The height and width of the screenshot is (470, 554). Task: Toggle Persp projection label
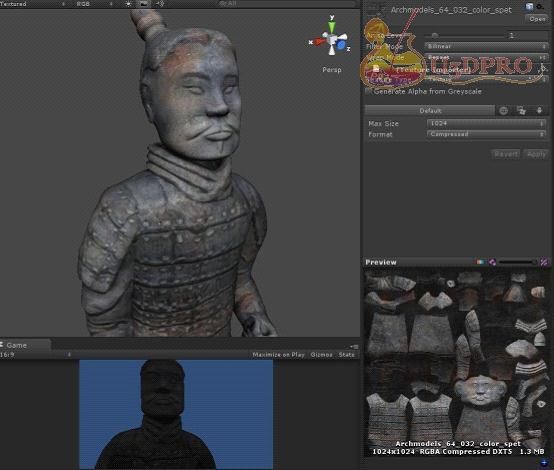(x=332, y=70)
